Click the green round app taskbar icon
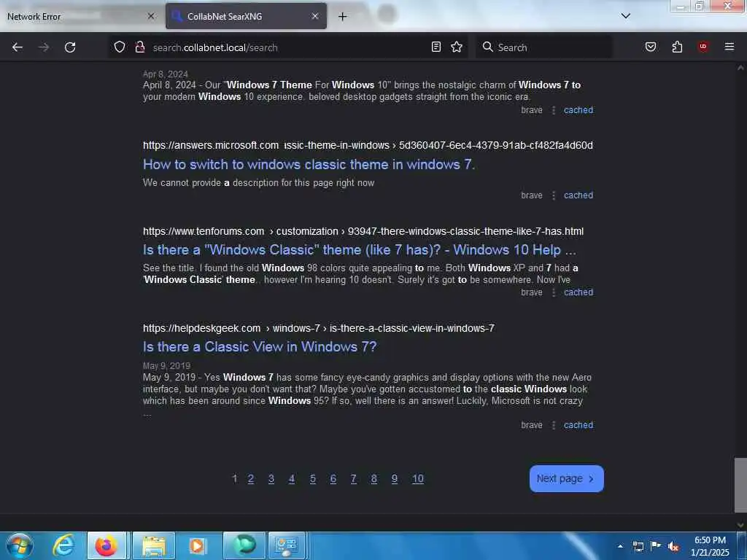Viewport: 747px width, 560px height. click(244, 545)
